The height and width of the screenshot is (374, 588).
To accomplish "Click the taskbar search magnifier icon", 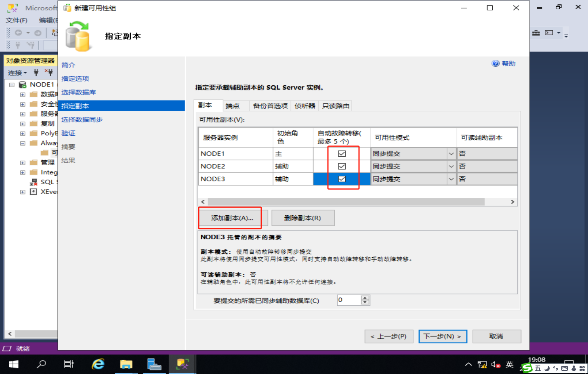I will coord(41,364).
